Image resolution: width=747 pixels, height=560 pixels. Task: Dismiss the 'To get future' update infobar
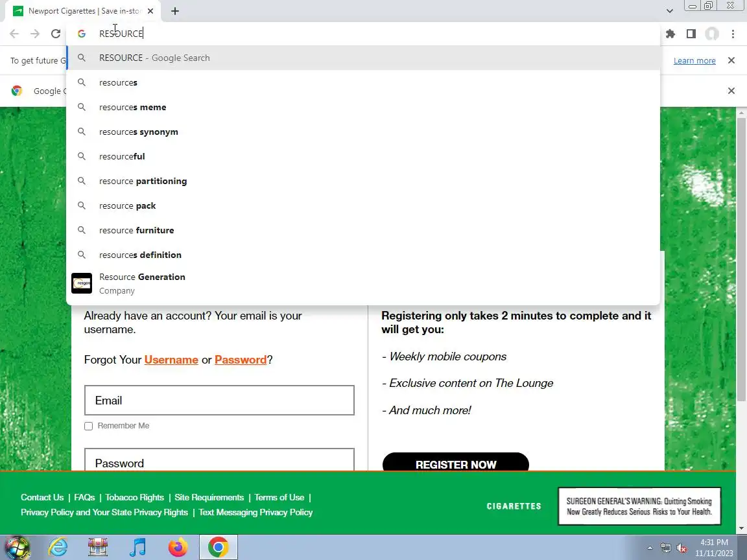(731, 60)
